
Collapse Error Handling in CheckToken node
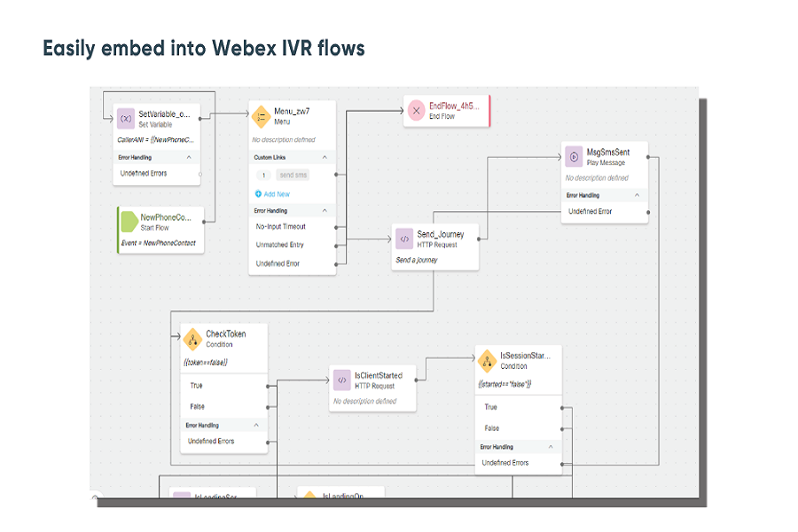256,425
